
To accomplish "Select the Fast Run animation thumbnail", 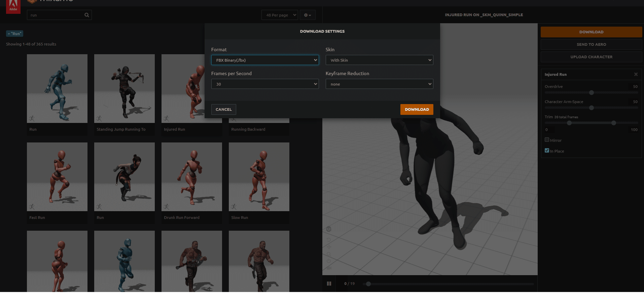I will point(57,177).
